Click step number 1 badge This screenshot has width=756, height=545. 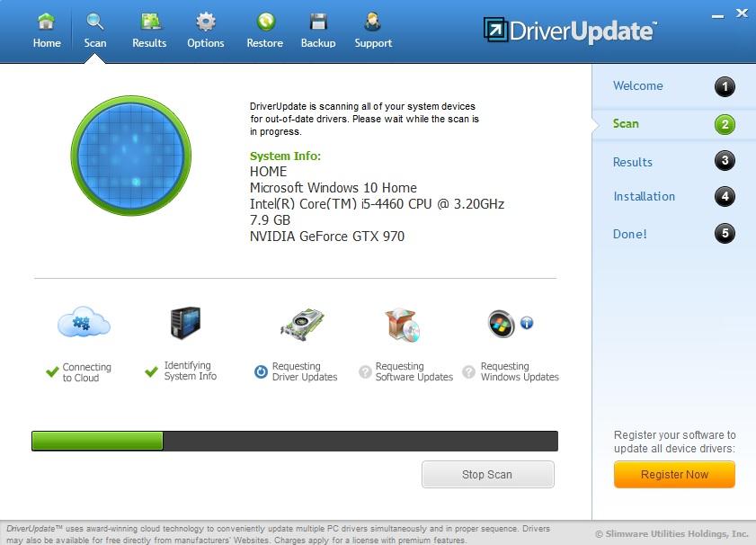point(725,87)
